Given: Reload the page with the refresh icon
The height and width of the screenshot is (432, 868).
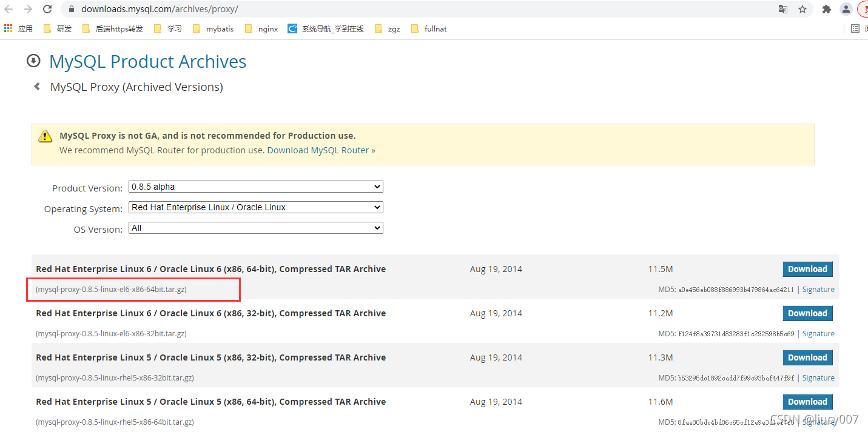Looking at the screenshot, I should (x=47, y=9).
